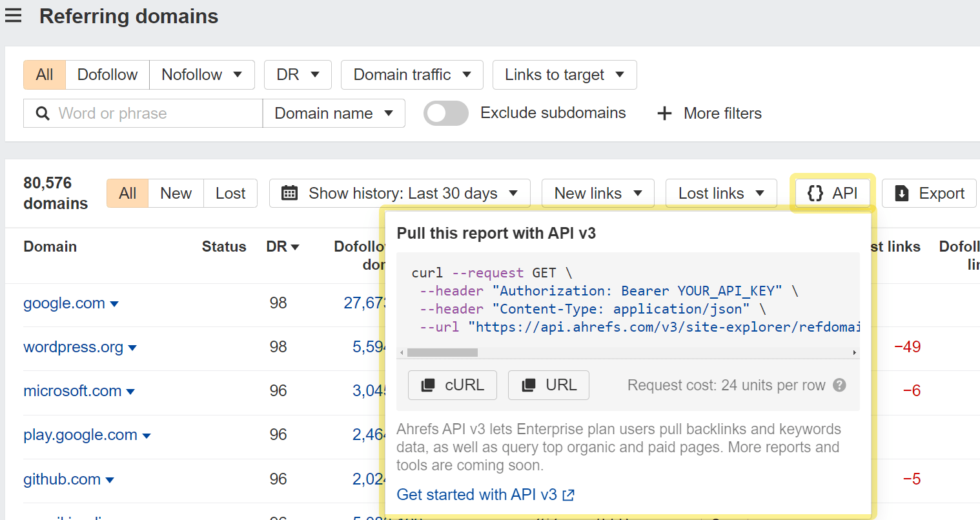Screen dimensions: 980x520
Task: Switch to the Lost tab
Action: point(230,192)
